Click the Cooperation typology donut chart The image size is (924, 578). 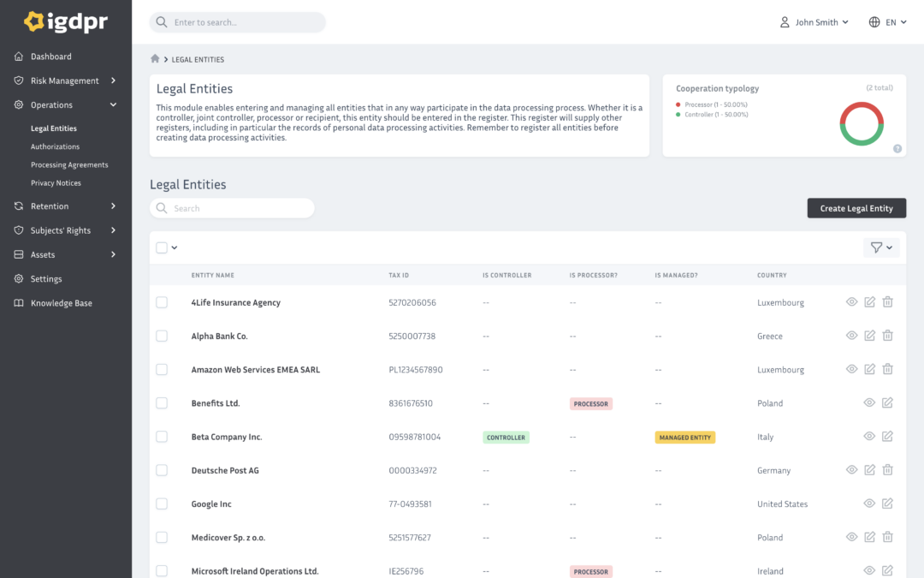(861, 123)
